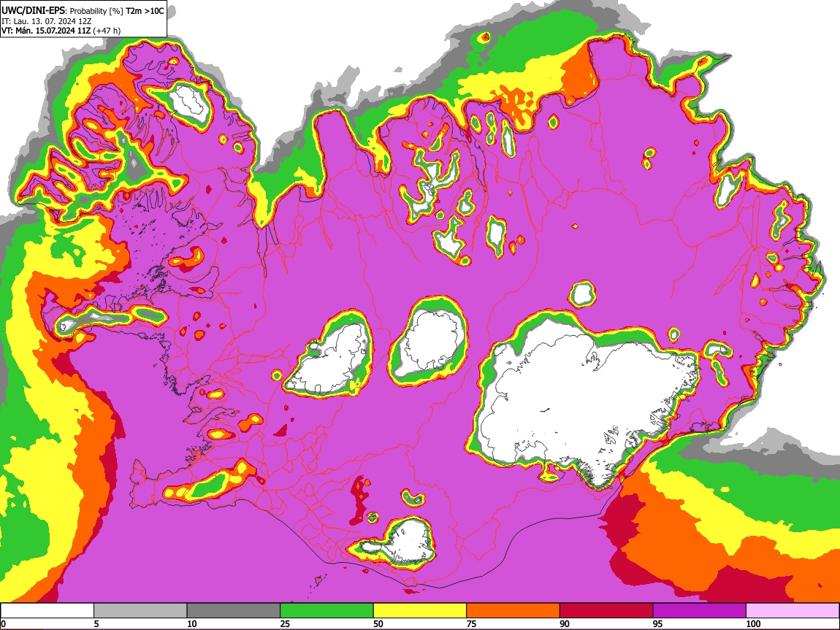This screenshot has width=840, height=630.
Task: Click the '95' legend tick label
Action: point(658,623)
